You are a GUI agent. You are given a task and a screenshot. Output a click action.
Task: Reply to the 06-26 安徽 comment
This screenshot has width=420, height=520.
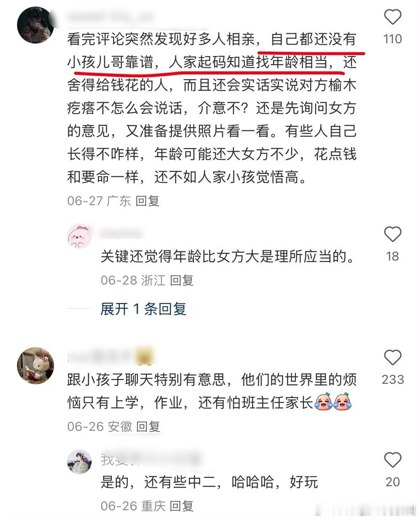click(148, 426)
